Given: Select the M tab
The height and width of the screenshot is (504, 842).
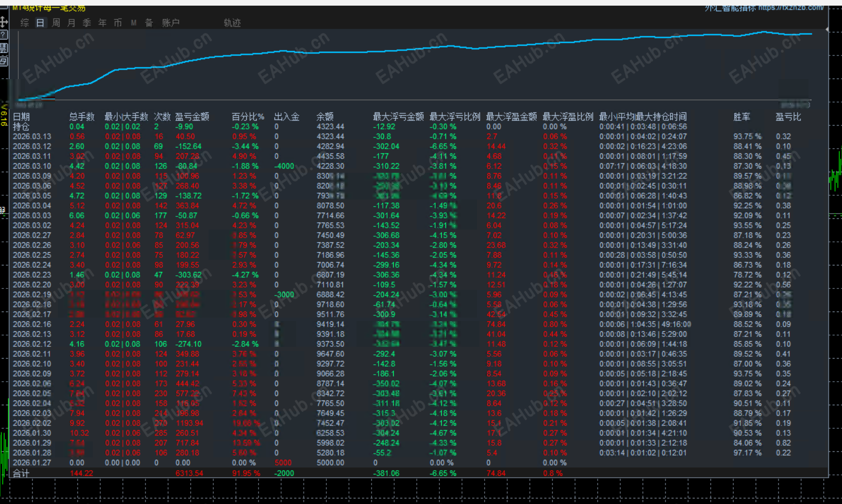Looking at the screenshot, I should [134, 23].
